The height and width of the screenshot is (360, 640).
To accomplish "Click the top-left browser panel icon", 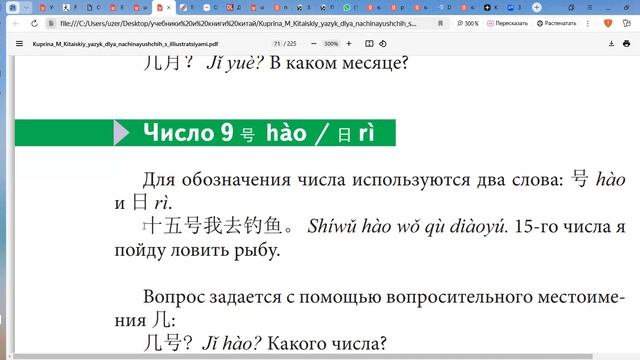I will click(13, 7).
